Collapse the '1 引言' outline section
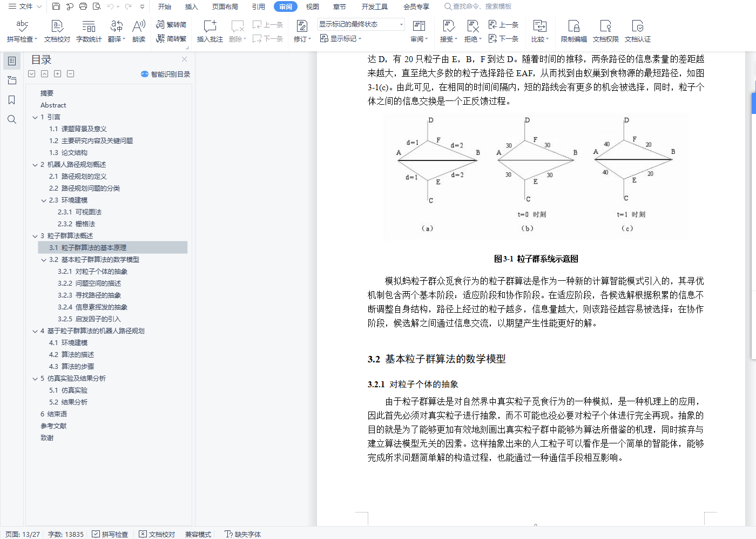This screenshot has height=539, width=756. tap(35, 117)
